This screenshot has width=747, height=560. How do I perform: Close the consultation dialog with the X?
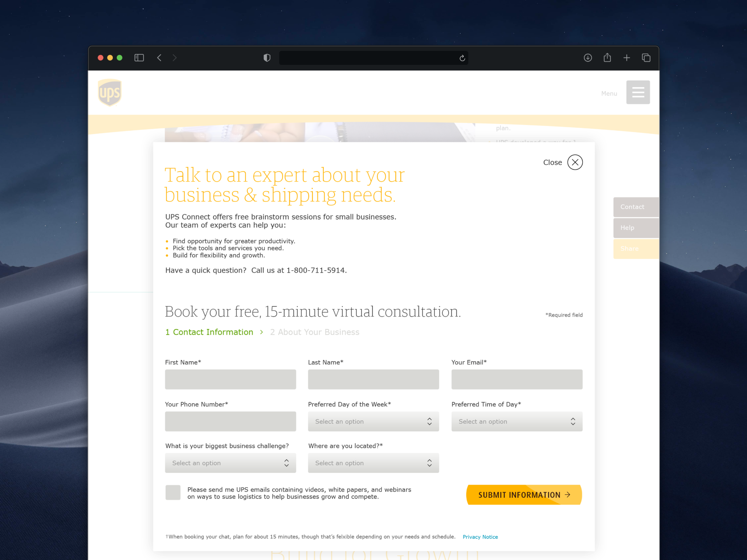click(x=575, y=162)
